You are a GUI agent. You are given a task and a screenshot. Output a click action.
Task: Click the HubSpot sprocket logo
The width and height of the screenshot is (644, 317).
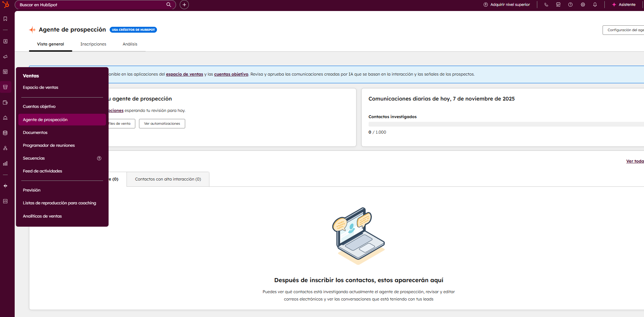[x=6, y=5]
